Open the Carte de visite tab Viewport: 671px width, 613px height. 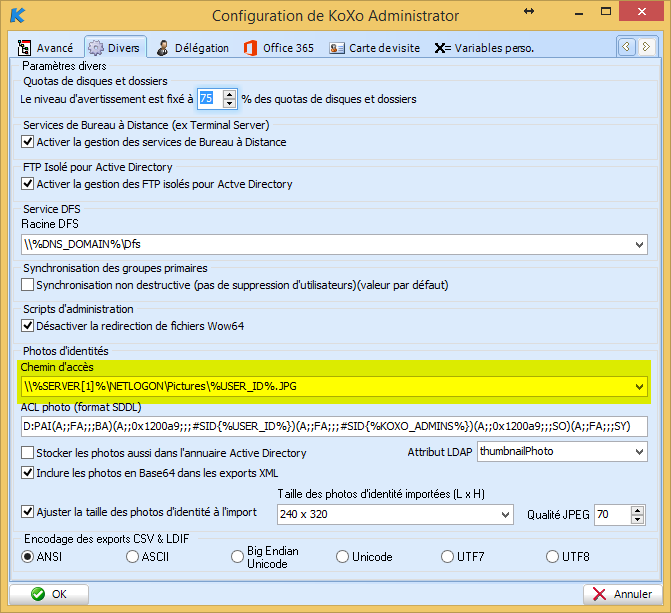pyautogui.click(x=375, y=48)
